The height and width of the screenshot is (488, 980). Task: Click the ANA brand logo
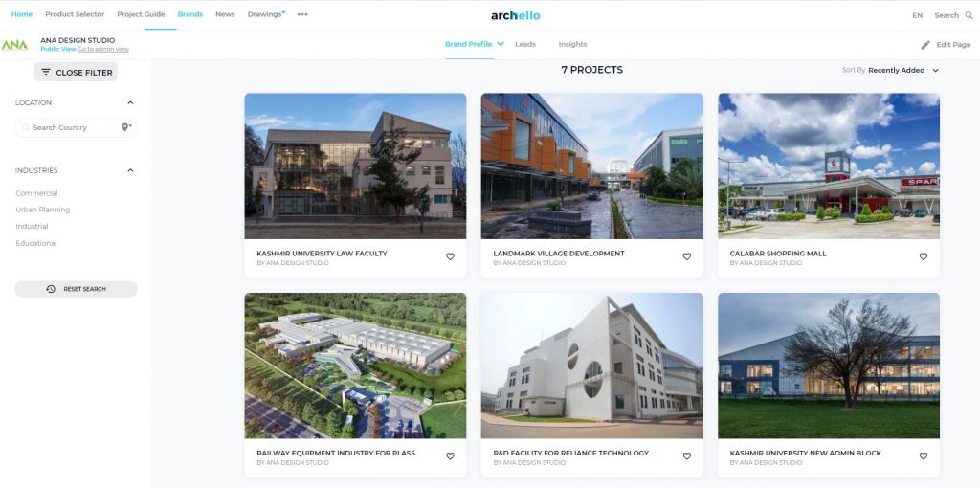[x=14, y=45]
